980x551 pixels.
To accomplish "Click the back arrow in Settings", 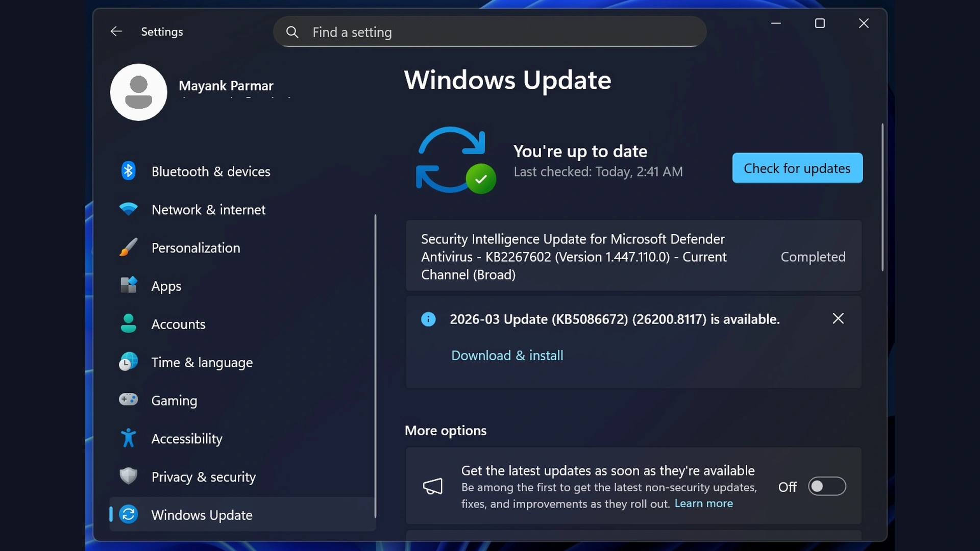I will (116, 31).
